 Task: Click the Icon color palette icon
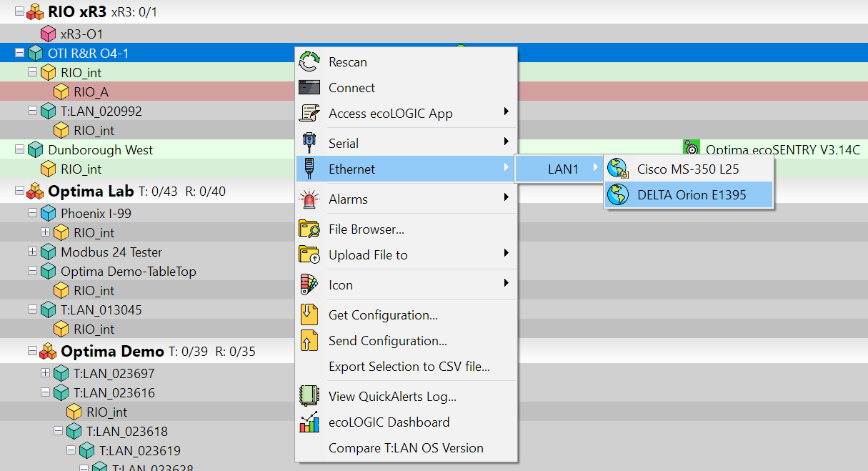coord(309,285)
